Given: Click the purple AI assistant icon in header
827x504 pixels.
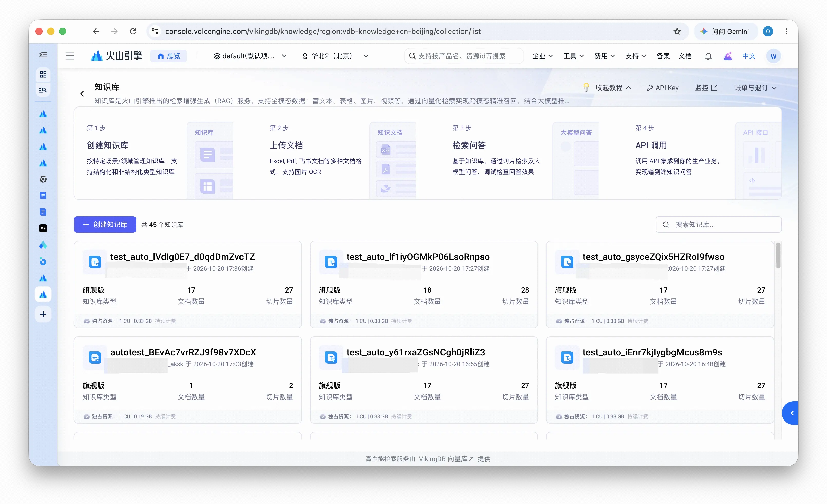Looking at the screenshot, I should pos(728,56).
